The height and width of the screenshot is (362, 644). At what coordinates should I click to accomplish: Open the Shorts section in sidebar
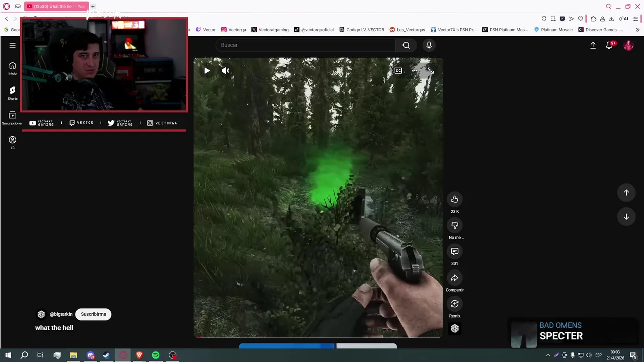[12, 93]
